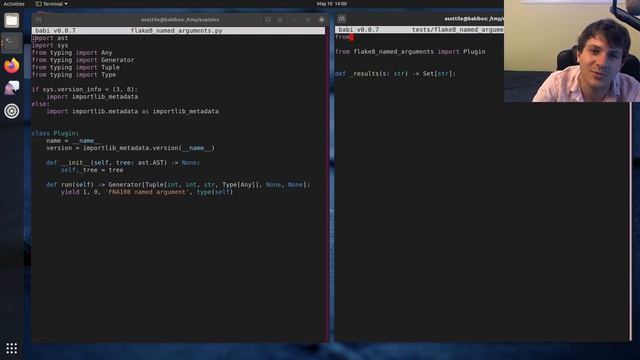Click the 'else:' line
Image resolution: width=640 pixels, height=360 pixels.
[x=41, y=104]
